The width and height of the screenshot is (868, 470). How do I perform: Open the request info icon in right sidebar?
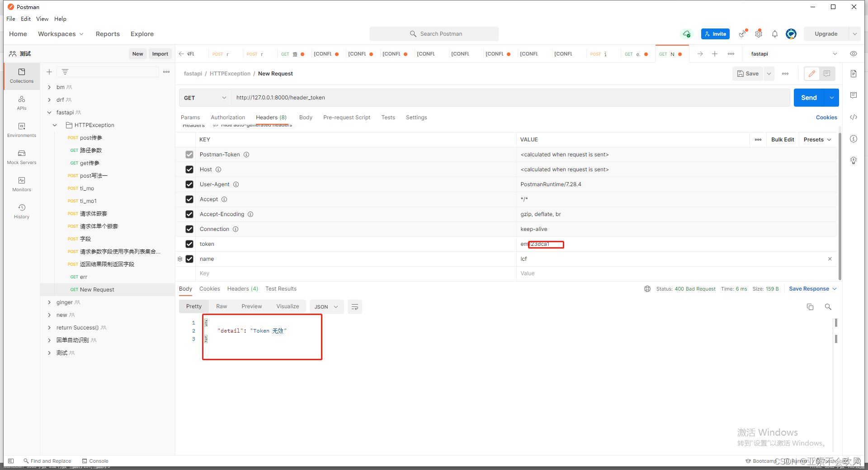click(x=854, y=139)
